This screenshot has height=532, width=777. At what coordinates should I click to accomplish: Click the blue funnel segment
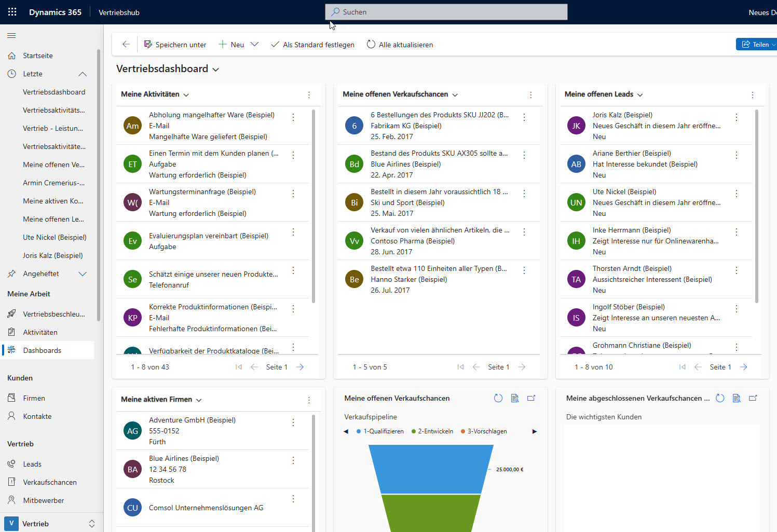click(431, 469)
